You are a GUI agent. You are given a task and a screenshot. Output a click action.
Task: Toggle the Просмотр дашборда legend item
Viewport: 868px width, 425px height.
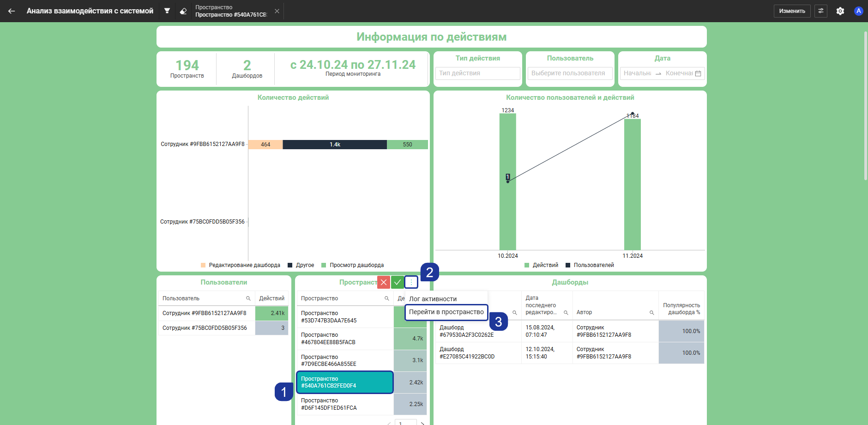[353, 265]
